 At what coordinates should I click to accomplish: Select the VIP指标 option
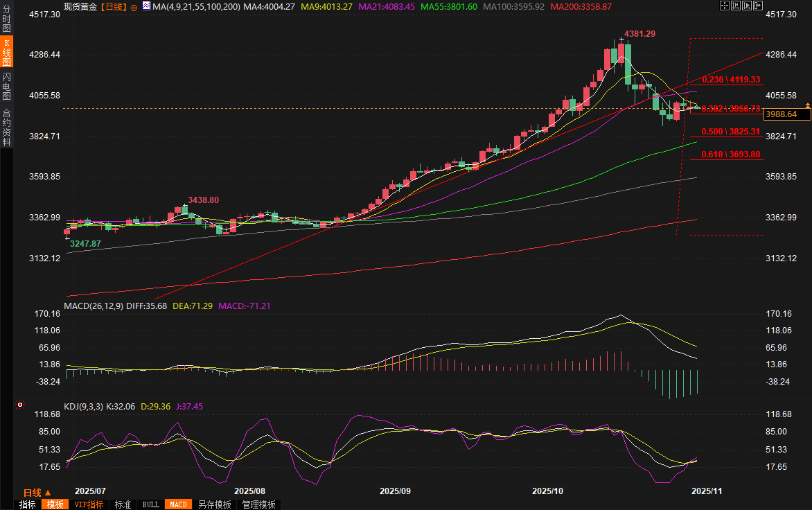tap(88, 504)
